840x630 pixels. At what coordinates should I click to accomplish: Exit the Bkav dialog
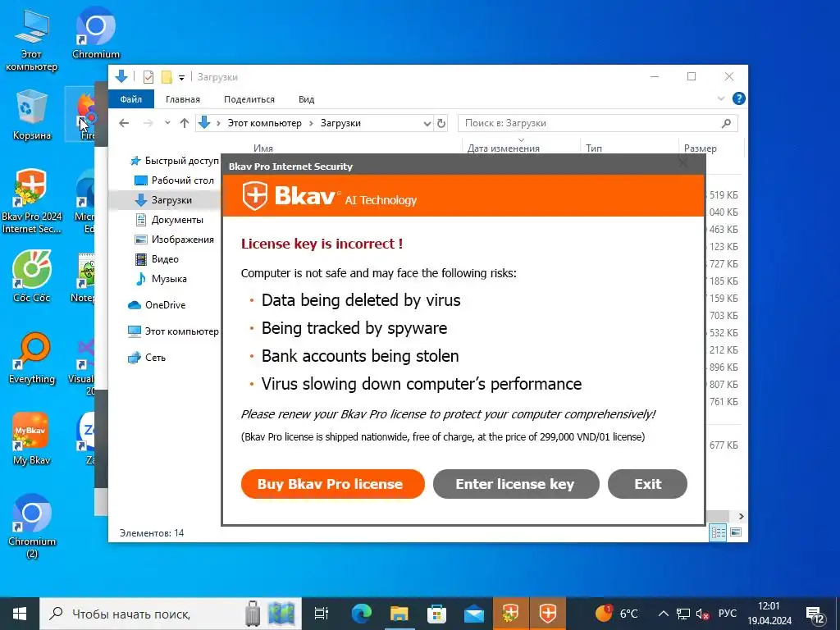pos(647,484)
